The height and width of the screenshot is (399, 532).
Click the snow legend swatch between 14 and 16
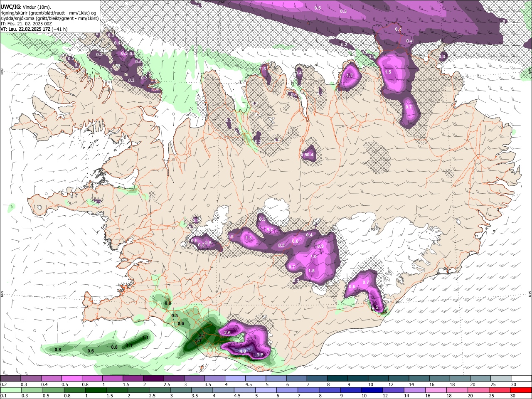click(419, 379)
